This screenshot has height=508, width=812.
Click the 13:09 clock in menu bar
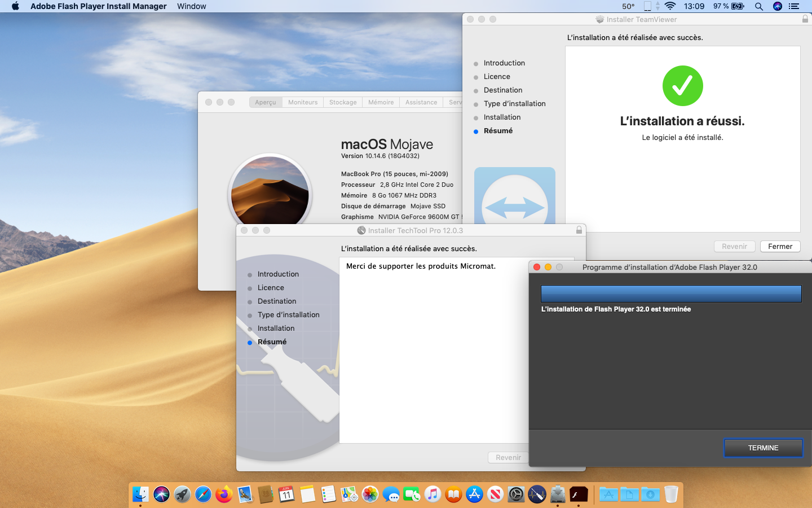click(x=694, y=6)
